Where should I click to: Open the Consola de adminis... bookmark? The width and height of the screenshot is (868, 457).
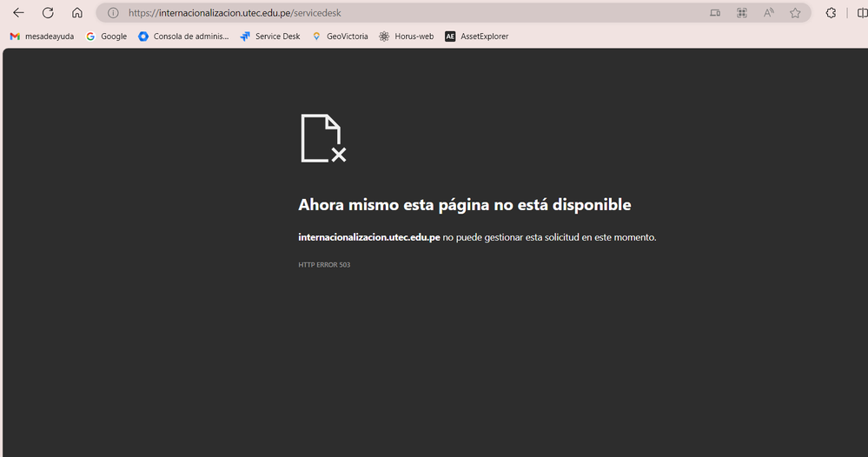[184, 36]
